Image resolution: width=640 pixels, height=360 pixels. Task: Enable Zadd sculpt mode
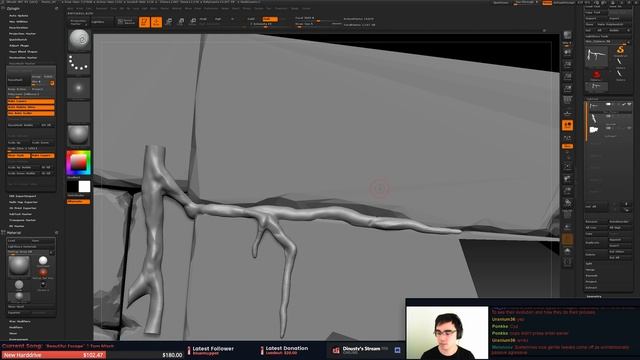251,19
